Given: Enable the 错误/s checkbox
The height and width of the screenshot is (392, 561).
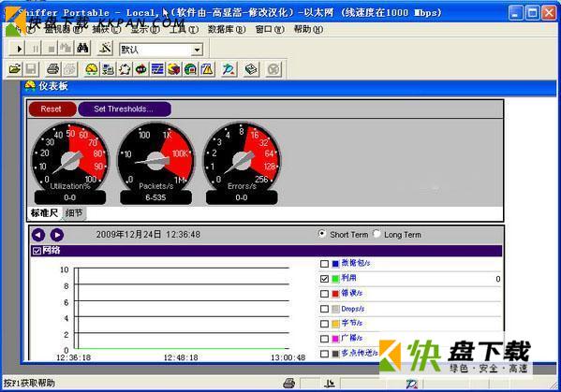Looking at the screenshot, I should pos(324,294).
